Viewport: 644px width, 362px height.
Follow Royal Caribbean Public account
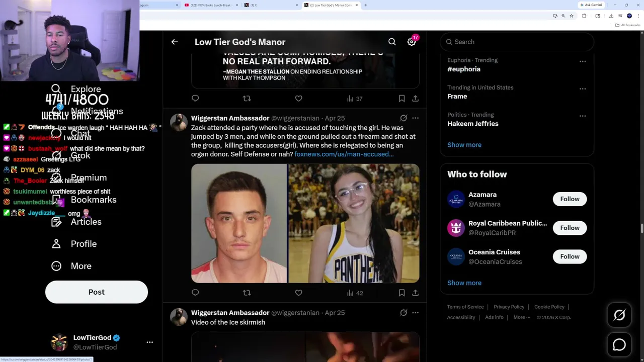click(570, 228)
